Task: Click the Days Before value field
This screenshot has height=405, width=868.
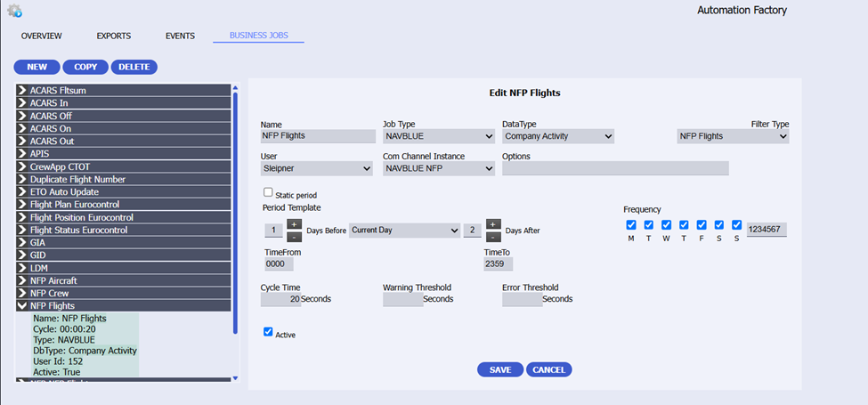Action: coord(273,231)
